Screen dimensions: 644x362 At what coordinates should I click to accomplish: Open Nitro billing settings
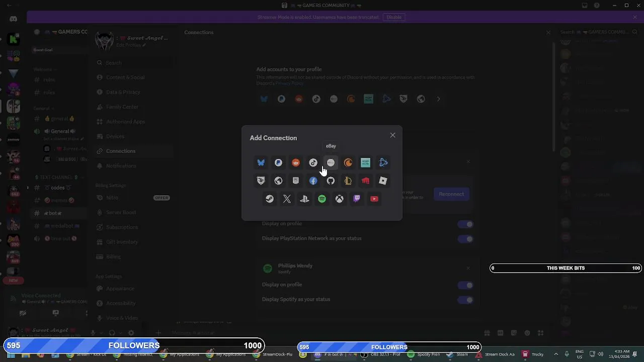tap(133, 198)
